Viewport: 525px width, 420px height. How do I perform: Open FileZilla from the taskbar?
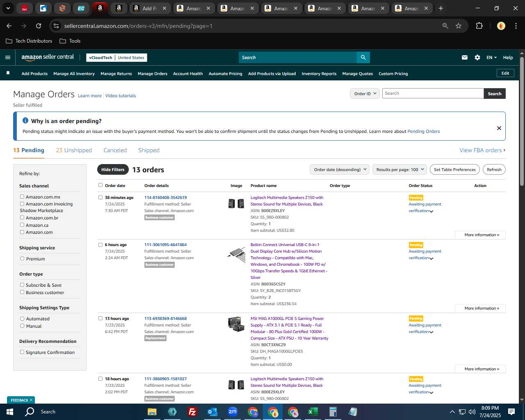pyautogui.click(x=192, y=412)
